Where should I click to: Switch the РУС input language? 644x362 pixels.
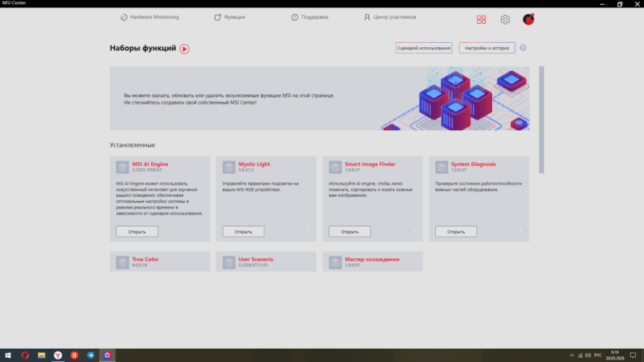tap(598, 355)
